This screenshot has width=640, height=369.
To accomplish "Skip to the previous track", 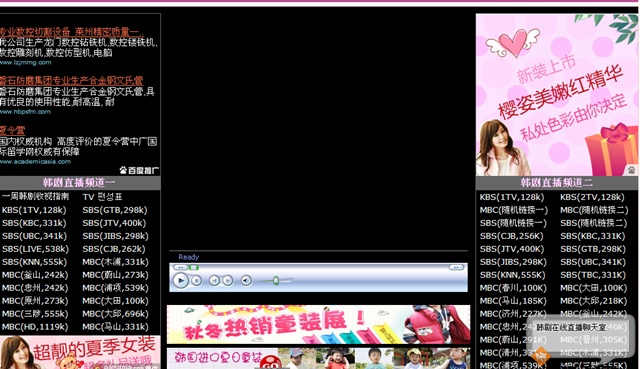I will pos(214,280).
